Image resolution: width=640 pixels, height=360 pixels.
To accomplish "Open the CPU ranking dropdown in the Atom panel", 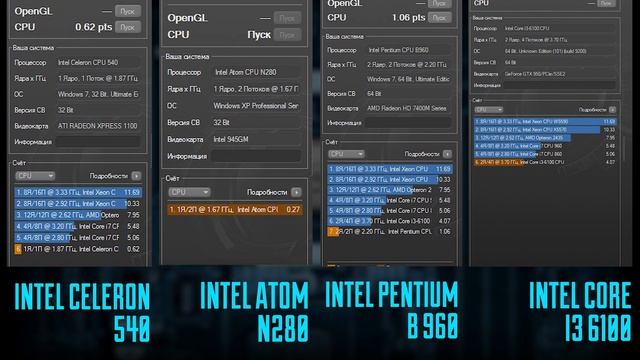I will pos(189,192).
